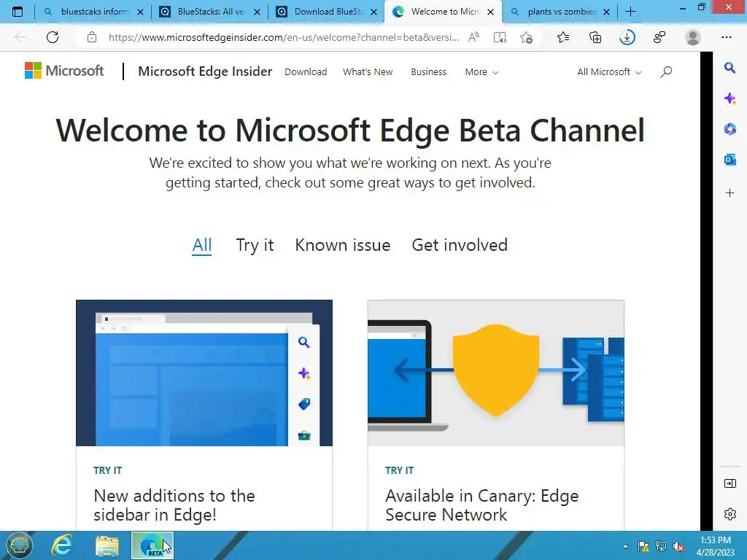Open new tab with plus button
The width and height of the screenshot is (747, 560).
coord(630,12)
